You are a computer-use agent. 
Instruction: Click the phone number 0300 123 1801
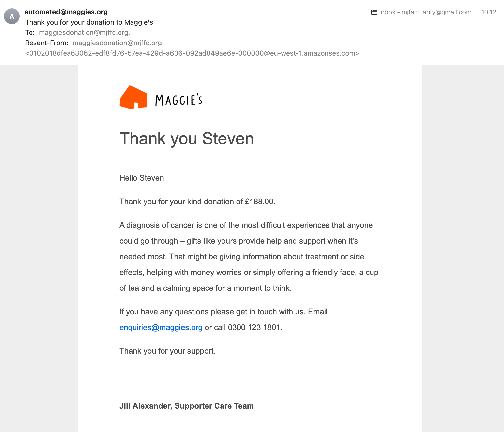pos(254,327)
